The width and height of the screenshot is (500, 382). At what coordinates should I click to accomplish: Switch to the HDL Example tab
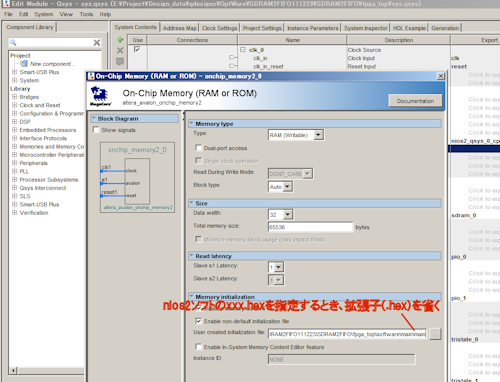(x=409, y=28)
